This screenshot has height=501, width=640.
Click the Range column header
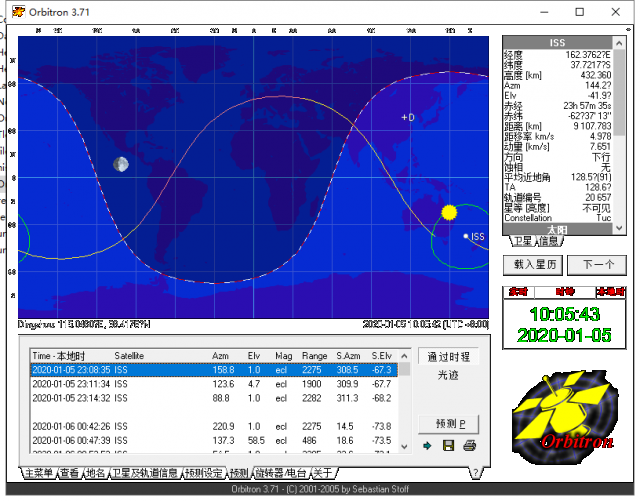point(314,356)
